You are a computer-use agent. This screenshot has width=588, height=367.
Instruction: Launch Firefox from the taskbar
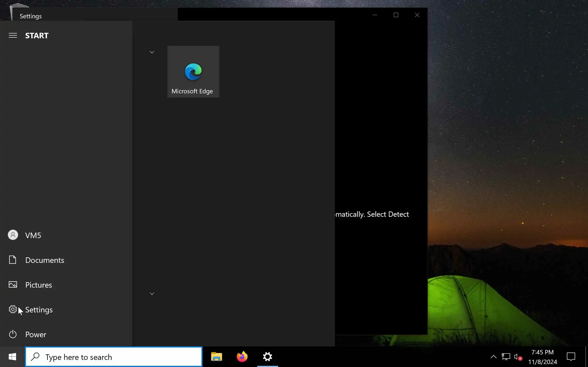click(x=242, y=357)
